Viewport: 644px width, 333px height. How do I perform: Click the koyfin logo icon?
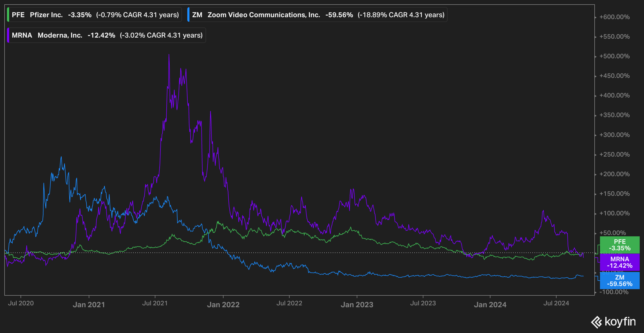click(x=596, y=322)
